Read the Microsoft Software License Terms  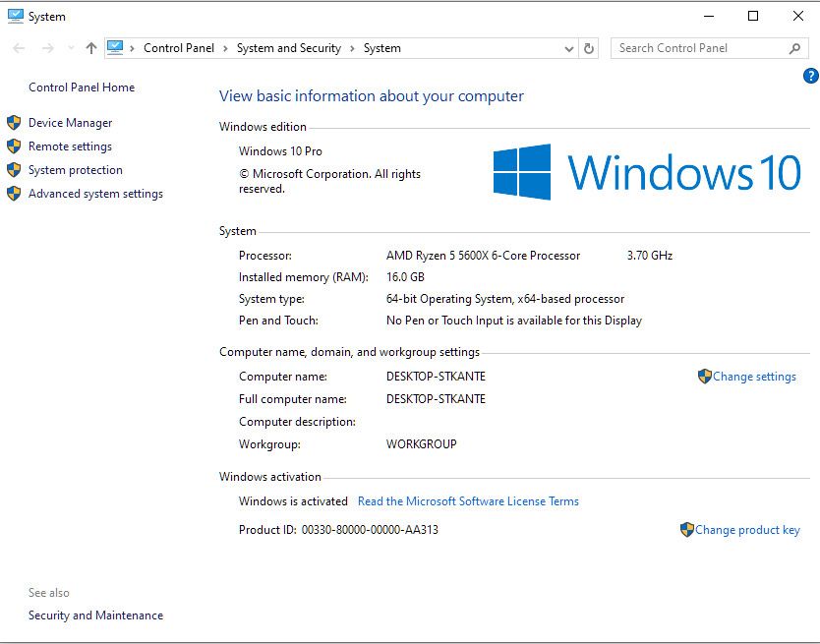pyautogui.click(x=468, y=501)
